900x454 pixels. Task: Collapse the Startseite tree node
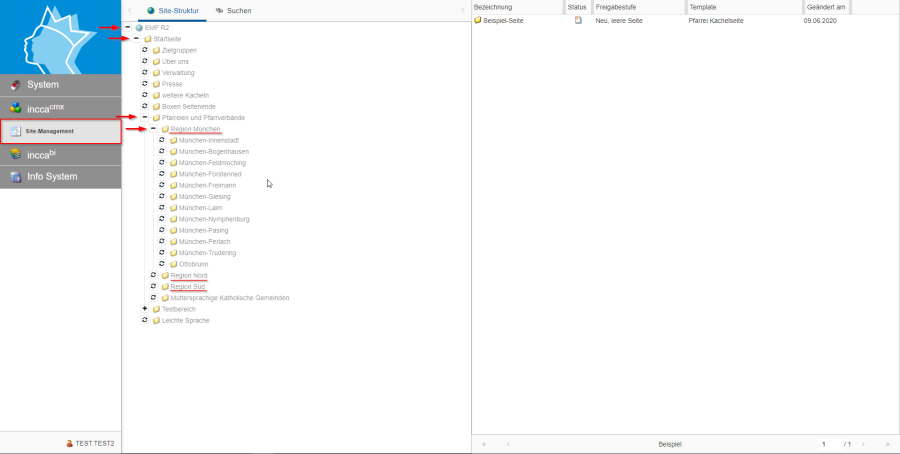click(x=136, y=38)
